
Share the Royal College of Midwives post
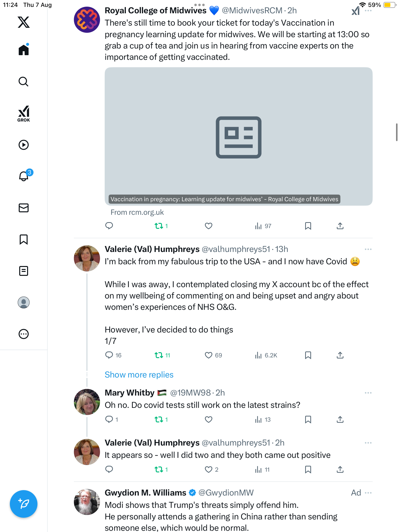coord(340,226)
